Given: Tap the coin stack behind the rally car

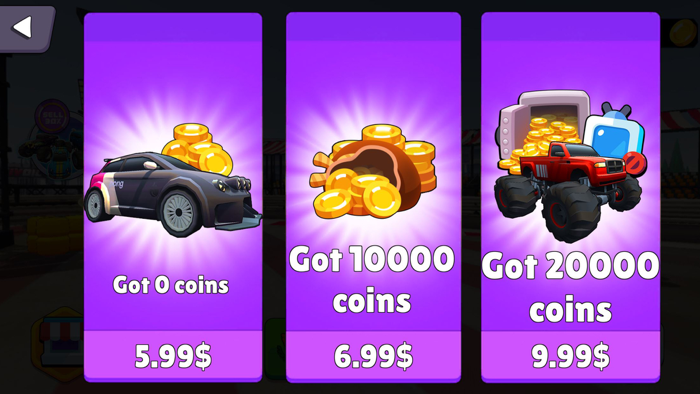Looking at the screenshot, I should 197,148.
